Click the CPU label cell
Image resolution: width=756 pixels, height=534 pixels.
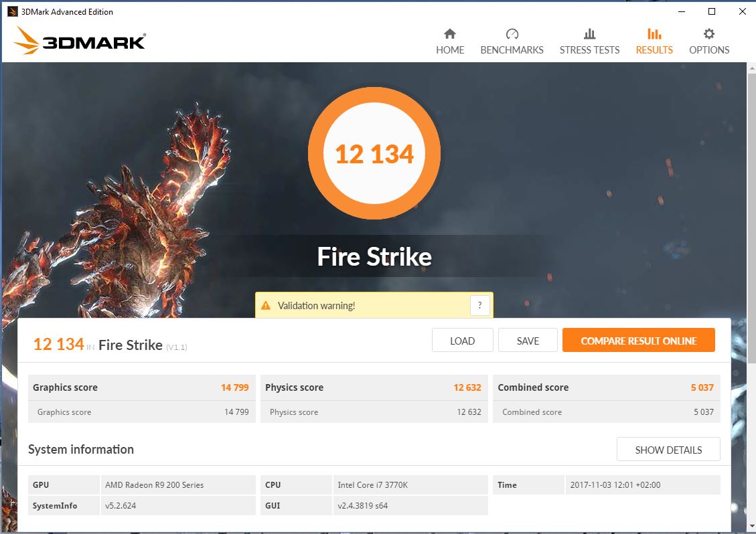click(296, 485)
